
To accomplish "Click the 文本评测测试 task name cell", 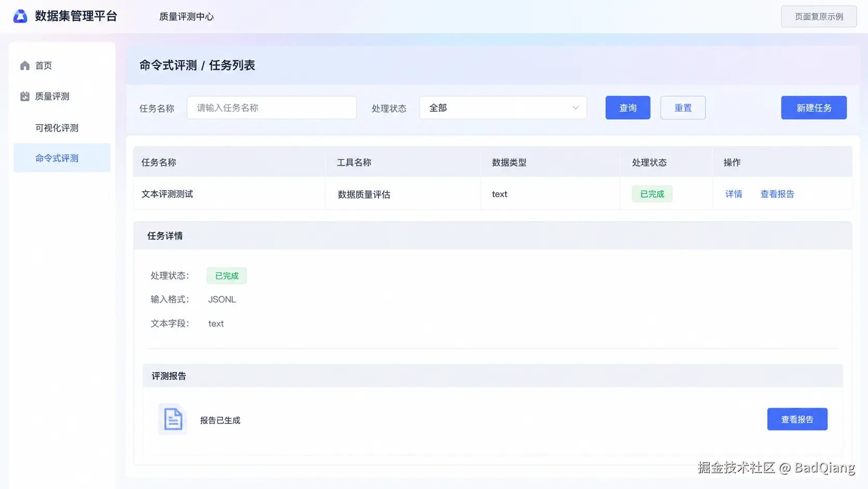I will pos(229,194).
